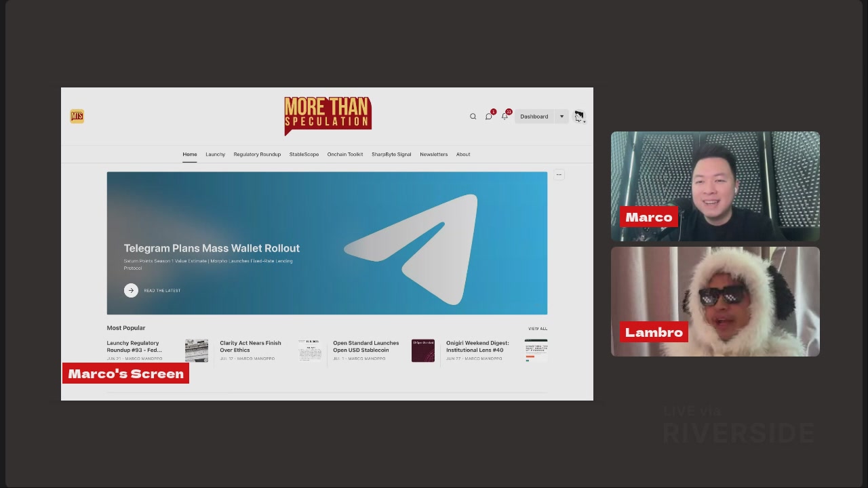The image size is (868, 488).
Task: Click the three-dot options icon beside banner
Action: click(x=559, y=175)
